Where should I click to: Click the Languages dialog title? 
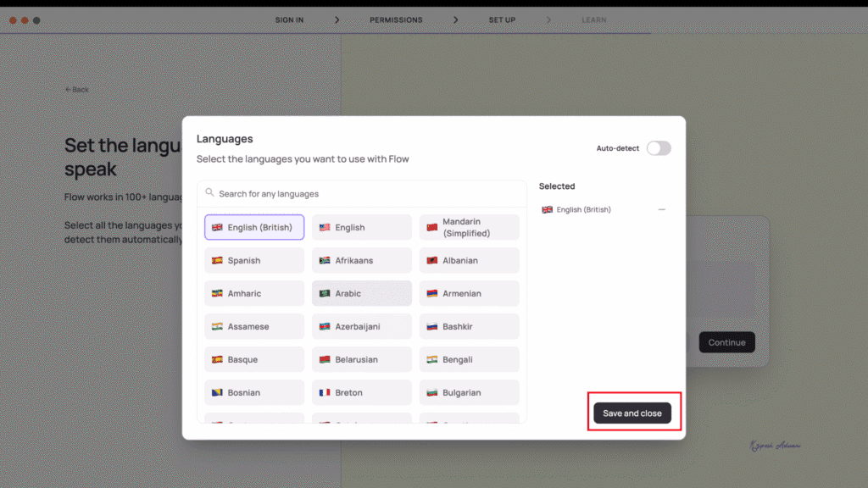(225, 139)
